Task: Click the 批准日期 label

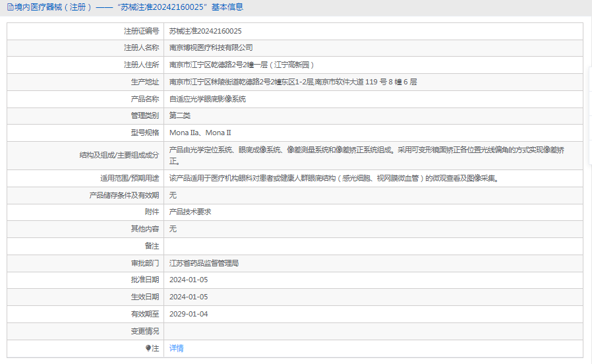Action: tap(145, 280)
